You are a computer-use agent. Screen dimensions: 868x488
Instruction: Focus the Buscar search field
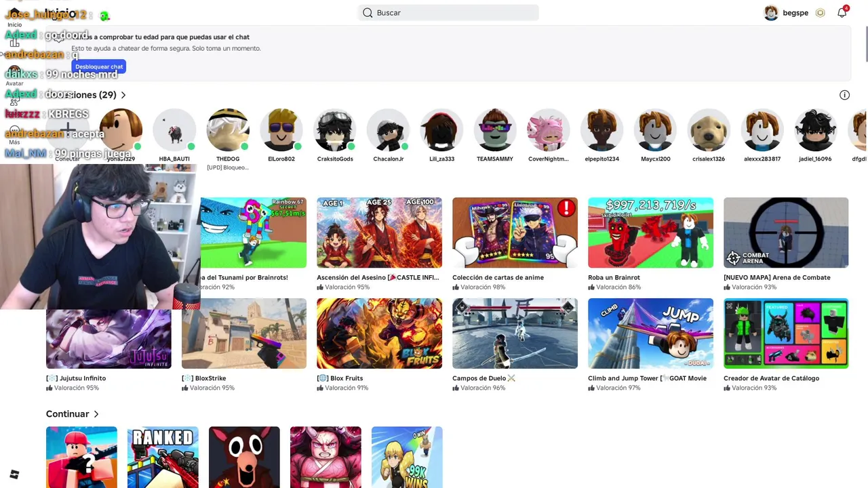448,13
